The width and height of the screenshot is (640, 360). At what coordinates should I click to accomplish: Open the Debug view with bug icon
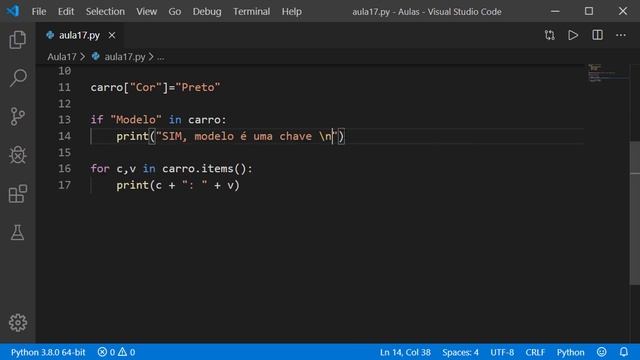18,155
